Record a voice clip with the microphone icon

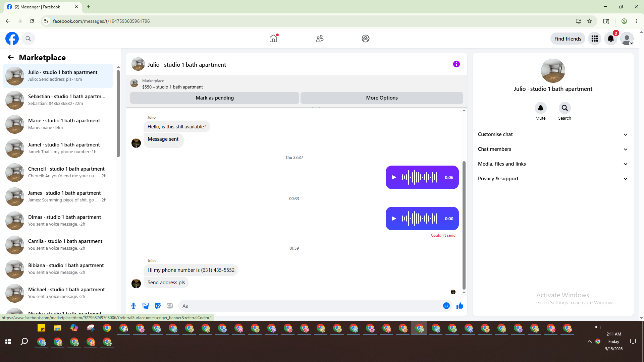click(133, 306)
